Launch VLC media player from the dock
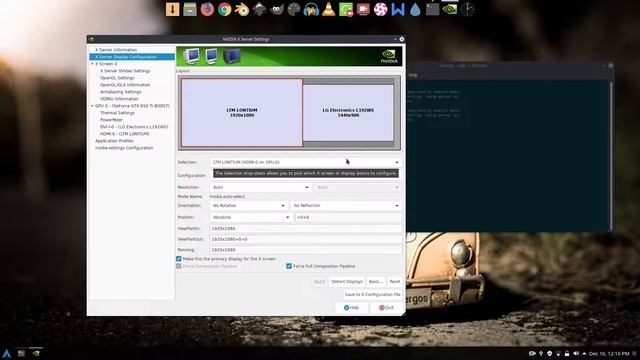This screenshot has height=360, width=640. click(x=329, y=9)
